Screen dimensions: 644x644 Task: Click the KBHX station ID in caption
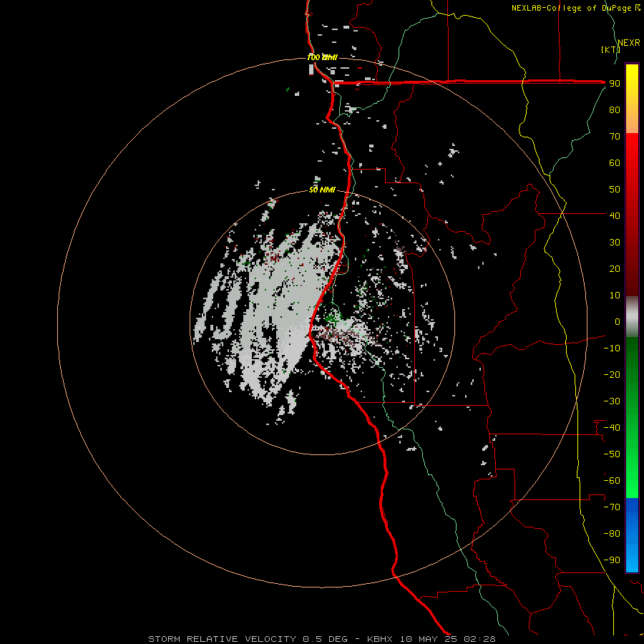(x=380, y=639)
